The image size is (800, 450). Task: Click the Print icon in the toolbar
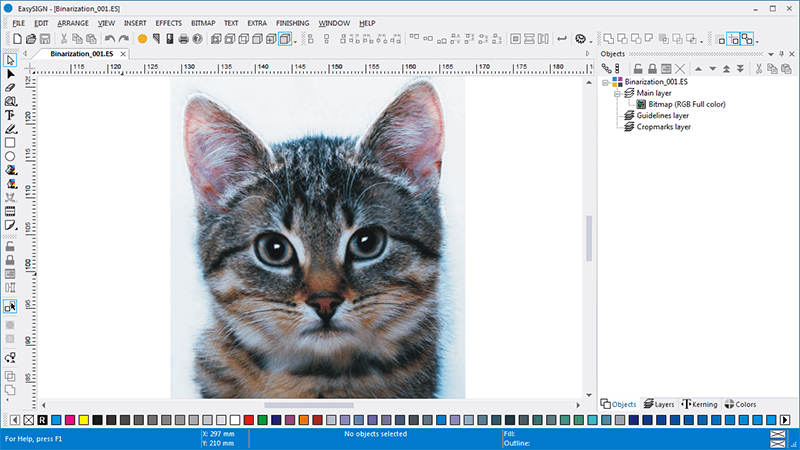coord(183,39)
